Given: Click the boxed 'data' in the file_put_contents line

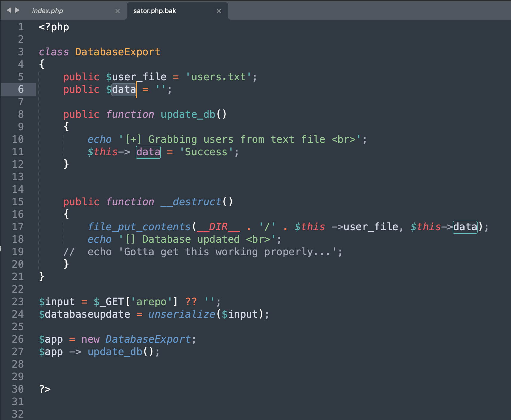Looking at the screenshot, I should click(465, 227).
